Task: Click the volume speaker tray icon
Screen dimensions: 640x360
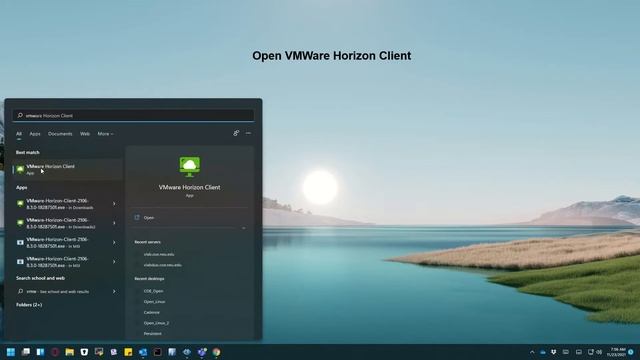Action: (599, 352)
